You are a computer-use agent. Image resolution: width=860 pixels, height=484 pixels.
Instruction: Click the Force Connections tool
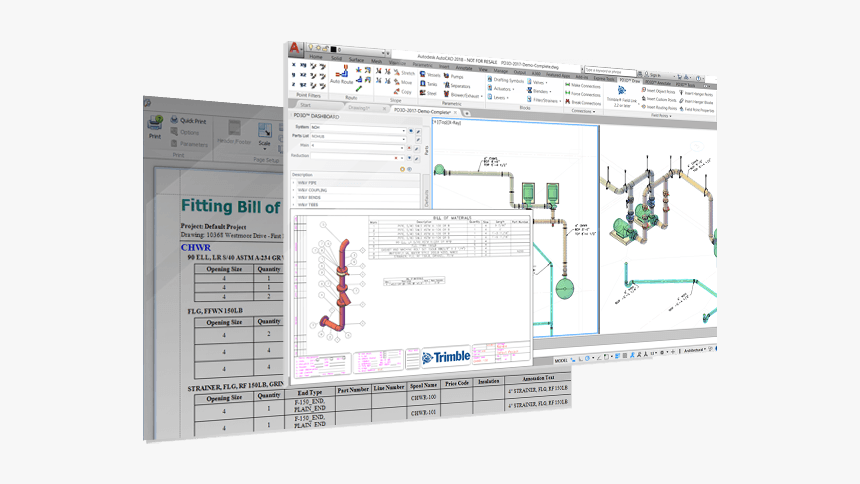(x=583, y=94)
